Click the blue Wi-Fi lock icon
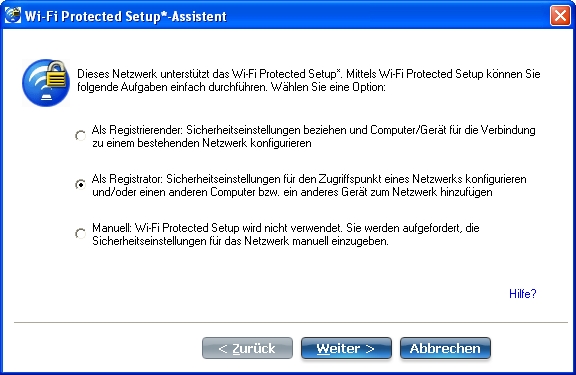The width and height of the screenshot is (576, 375). [46, 83]
